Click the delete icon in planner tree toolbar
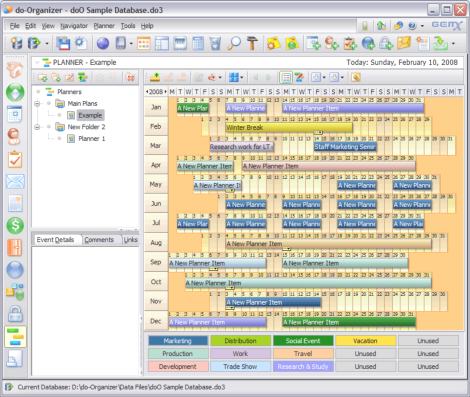Image resolution: width=470 pixels, height=397 pixels. pos(130,78)
